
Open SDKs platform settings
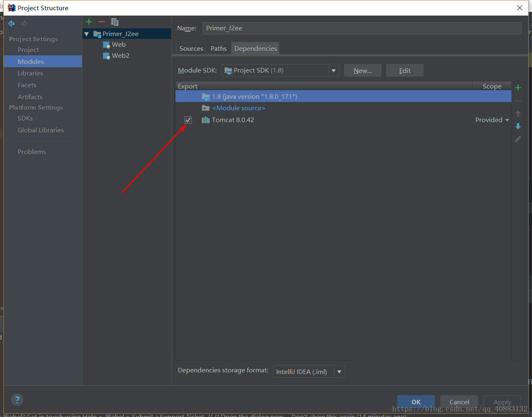[25, 118]
